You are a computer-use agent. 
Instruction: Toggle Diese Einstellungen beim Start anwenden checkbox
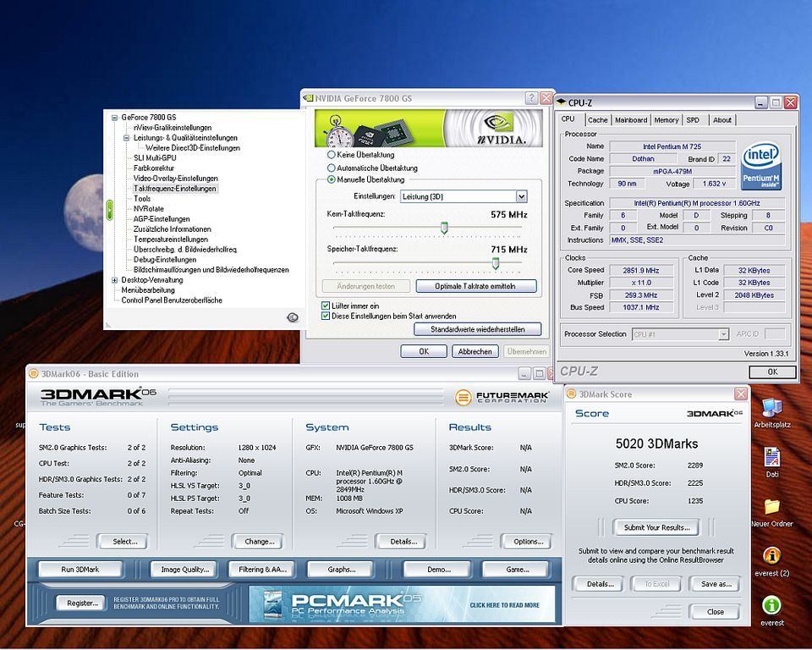click(x=326, y=316)
